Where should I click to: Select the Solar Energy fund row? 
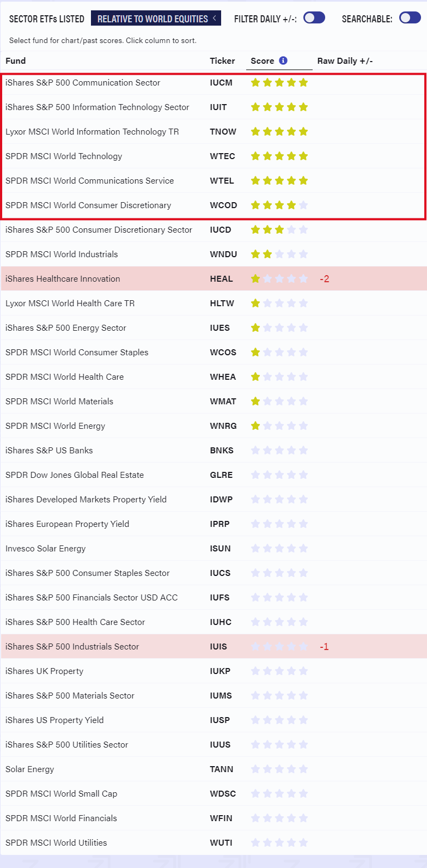point(213,769)
